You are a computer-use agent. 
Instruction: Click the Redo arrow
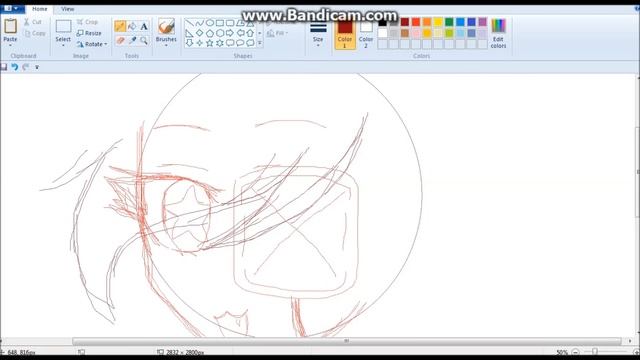tap(26, 67)
